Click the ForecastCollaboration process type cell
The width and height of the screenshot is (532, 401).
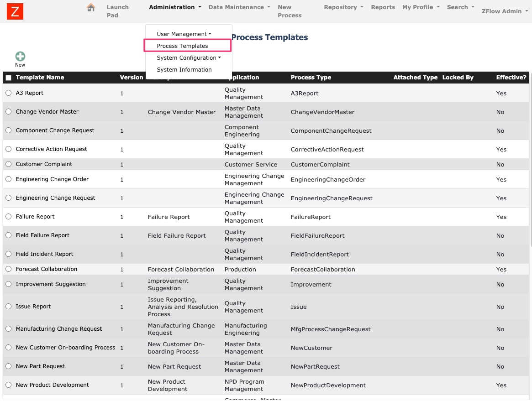(323, 269)
